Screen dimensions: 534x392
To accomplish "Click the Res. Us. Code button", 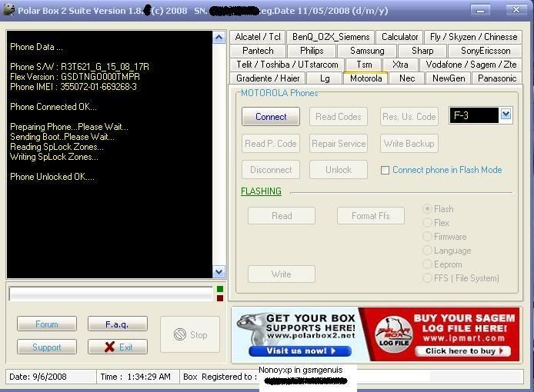I will coord(409,117).
